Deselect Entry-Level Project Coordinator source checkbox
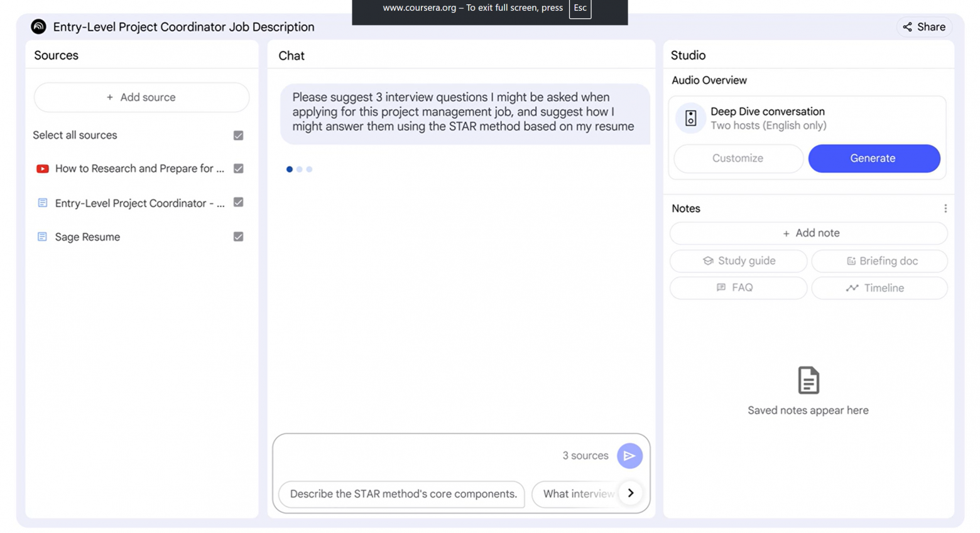The width and height of the screenshot is (980, 533). coord(238,202)
